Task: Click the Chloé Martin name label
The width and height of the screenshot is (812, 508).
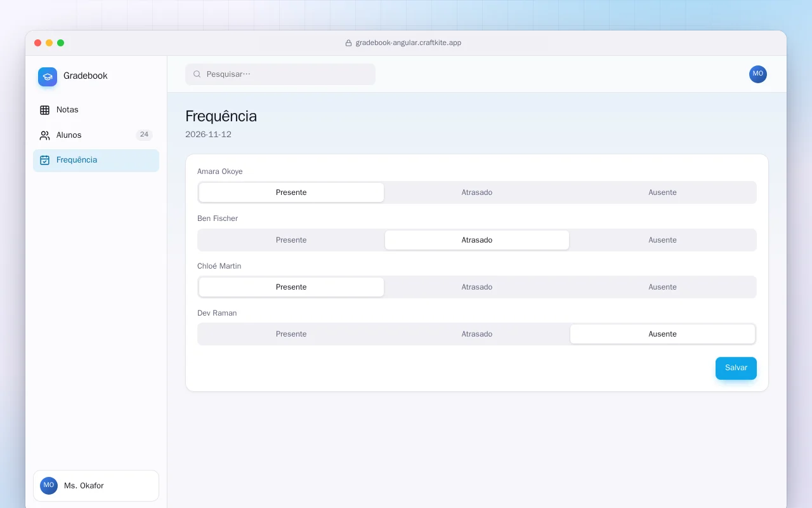Action: click(219, 266)
